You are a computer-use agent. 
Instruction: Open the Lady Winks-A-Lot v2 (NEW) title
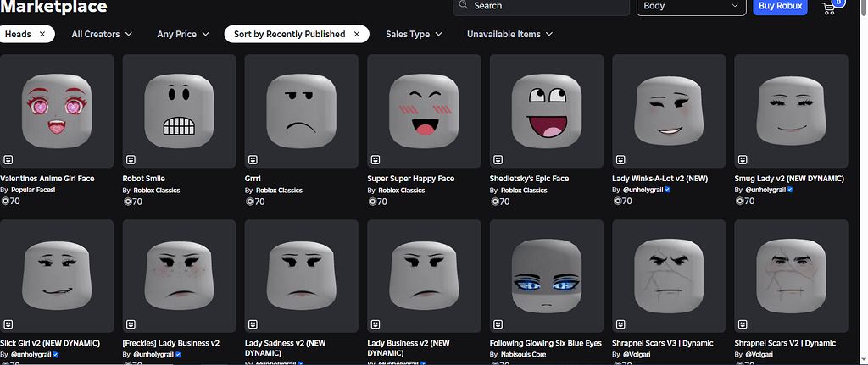(659, 179)
